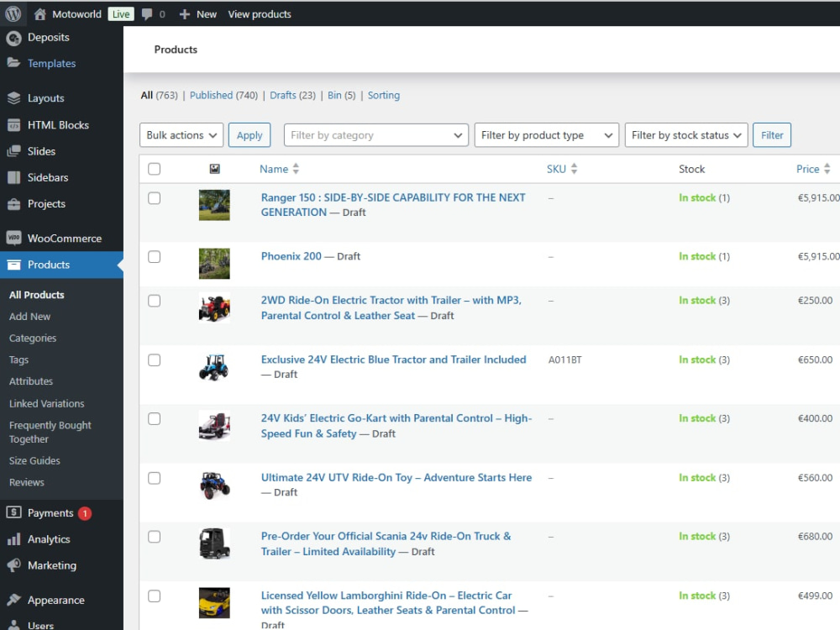Open the Bin products filter
Image resolution: width=840 pixels, height=630 pixels.
click(334, 96)
